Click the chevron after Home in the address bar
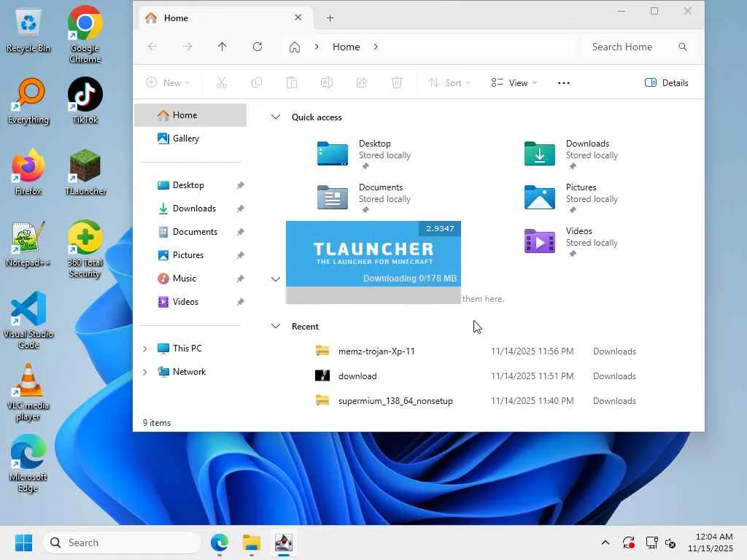 click(376, 47)
